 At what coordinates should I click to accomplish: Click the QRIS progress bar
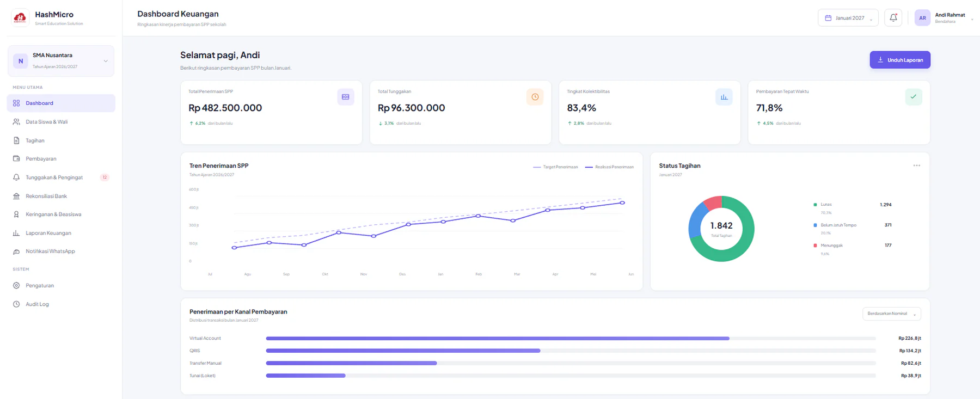[571, 351]
